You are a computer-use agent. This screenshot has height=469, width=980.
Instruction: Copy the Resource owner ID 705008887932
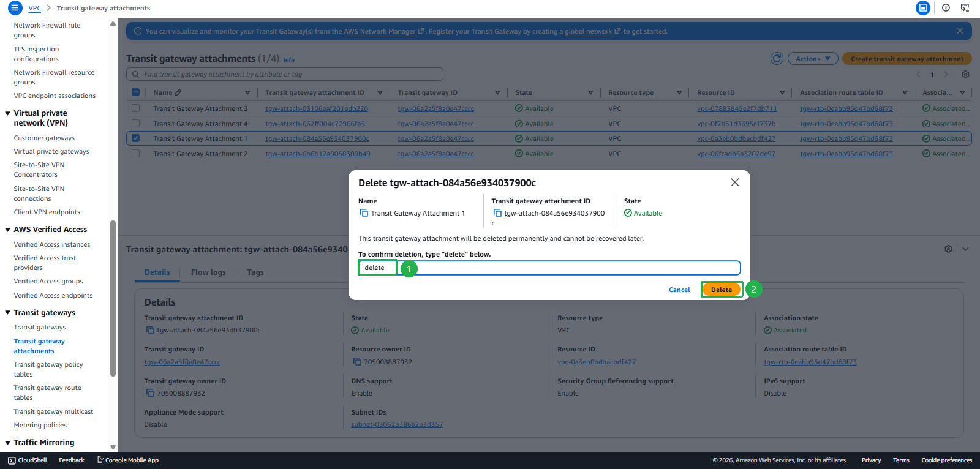(357, 362)
